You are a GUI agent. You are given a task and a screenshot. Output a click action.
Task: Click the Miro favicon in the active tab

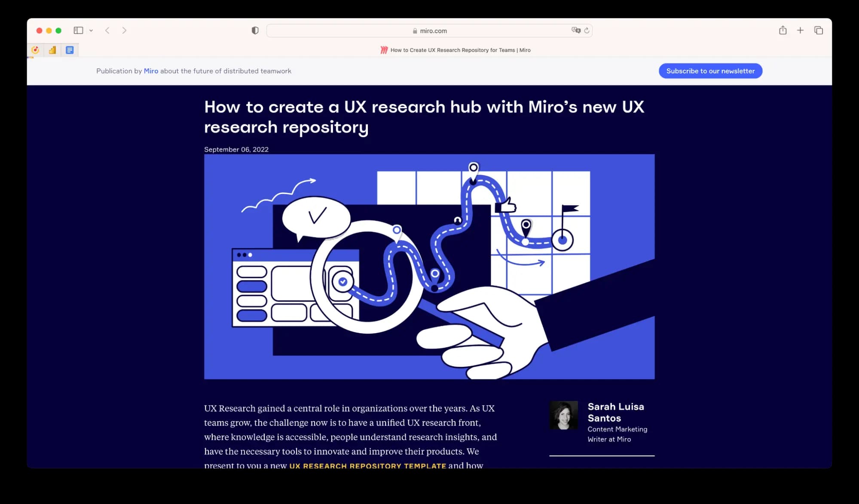point(383,50)
